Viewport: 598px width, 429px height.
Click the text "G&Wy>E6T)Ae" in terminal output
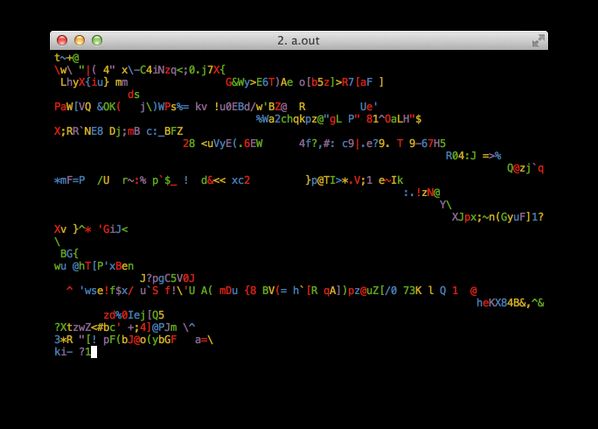259,82
